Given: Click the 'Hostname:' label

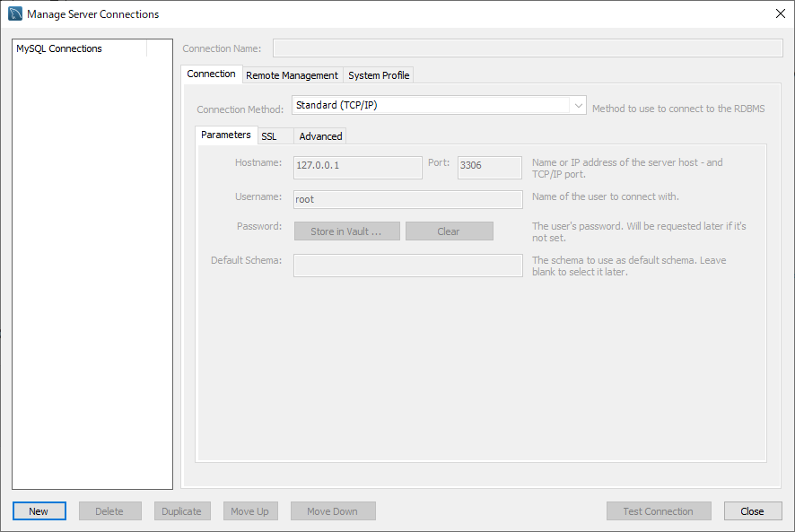Looking at the screenshot, I should pyautogui.click(x=258, y=162).
